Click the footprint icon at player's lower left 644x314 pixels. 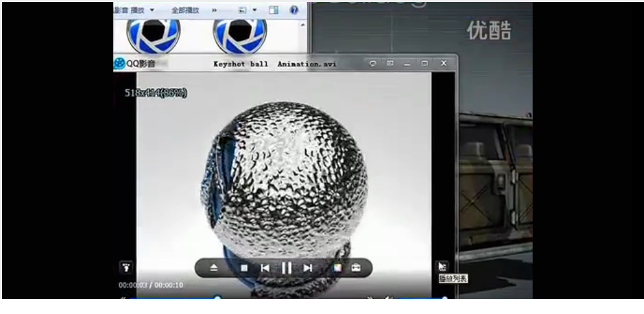point(126,267)
